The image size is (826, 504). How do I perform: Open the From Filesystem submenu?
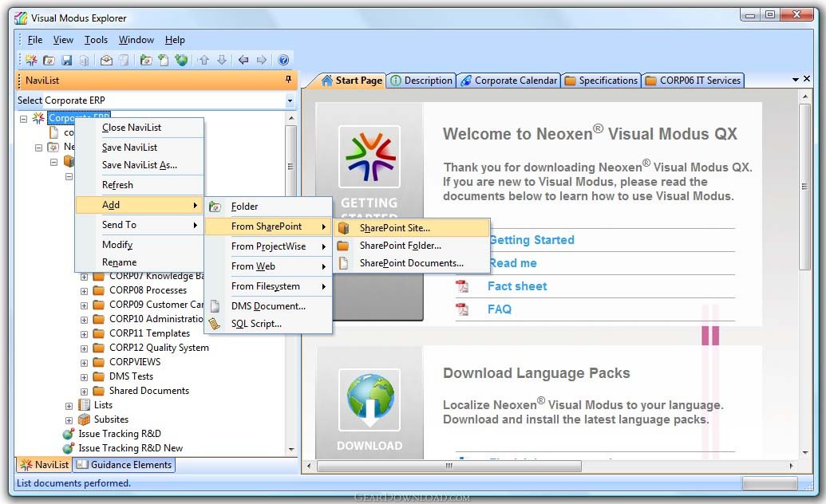268,286
